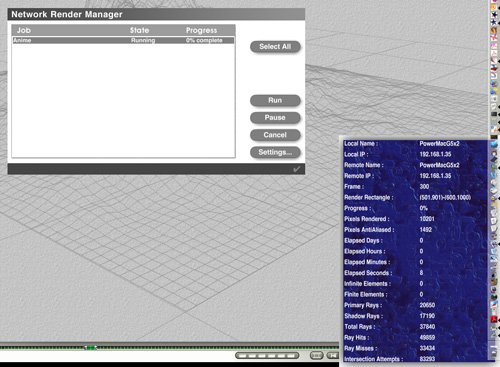Open the Trash in the dock
Screen dimensions: 500x367
click(x=494, y=352)
